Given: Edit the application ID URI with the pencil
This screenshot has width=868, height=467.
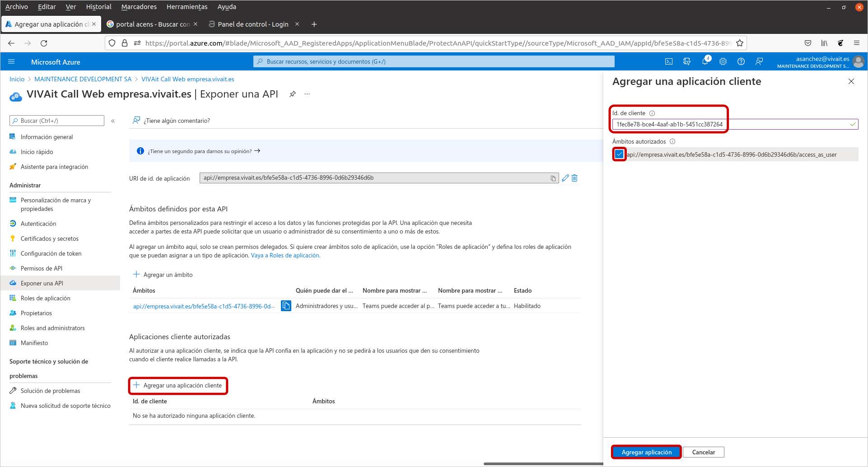Looking at the screenshot, I should click(565, 178).
